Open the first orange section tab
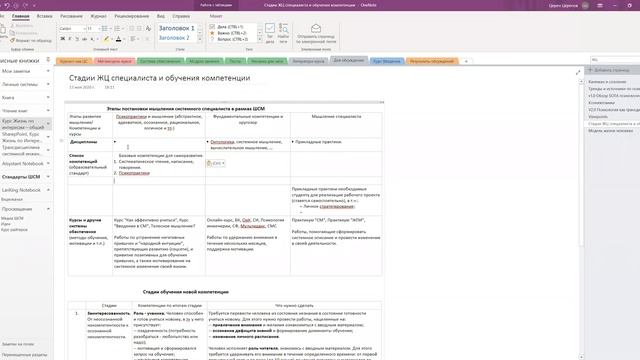 click(74, 61)
